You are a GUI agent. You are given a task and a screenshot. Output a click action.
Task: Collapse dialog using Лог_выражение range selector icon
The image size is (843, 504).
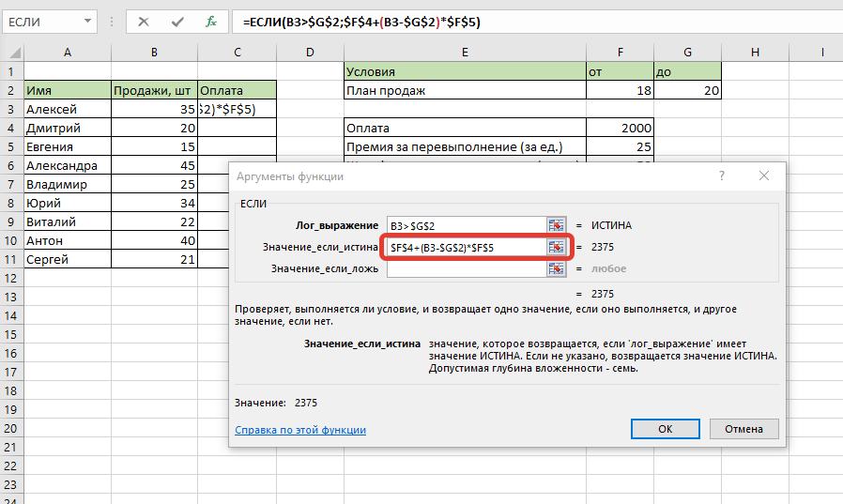[x=556, y=225]
